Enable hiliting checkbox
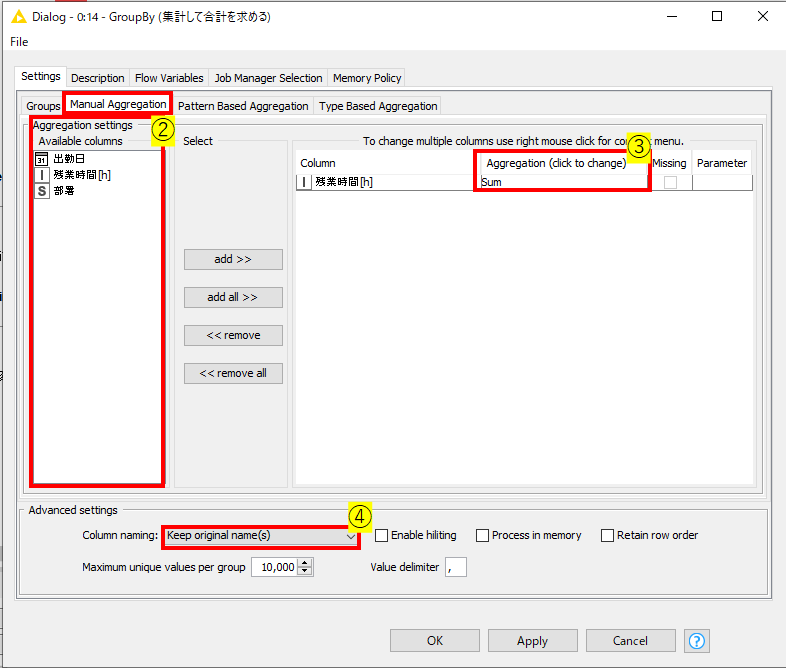Screen dimensions: 786x668 click(x=381, y=535)
